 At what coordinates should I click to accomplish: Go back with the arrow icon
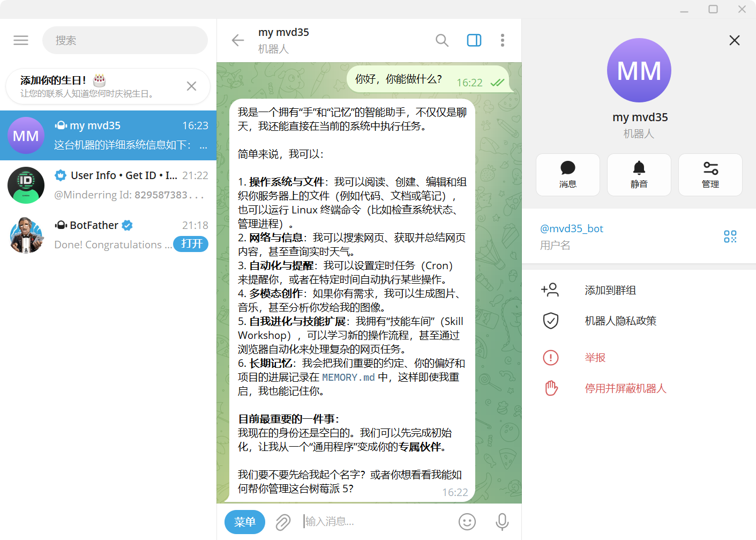click(237, 40)
